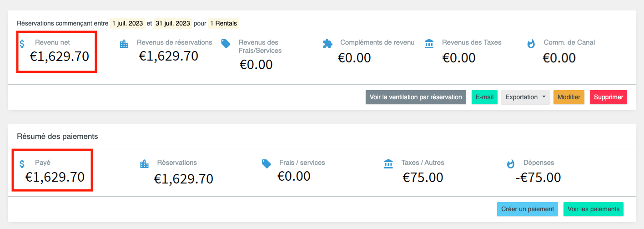The width and height of the screenshot is (644, 229).
Task: Click the building icon beside Revenus de réservations
Action: tap(124, 44)
